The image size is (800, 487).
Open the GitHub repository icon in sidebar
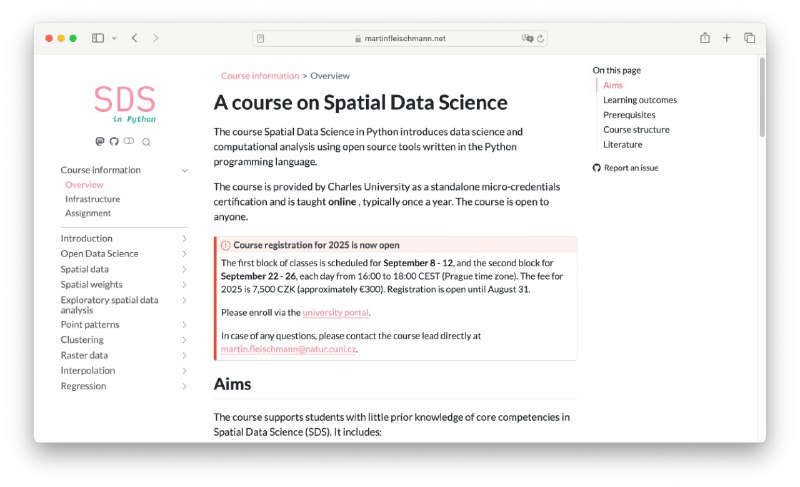click(x=114, y=141)
